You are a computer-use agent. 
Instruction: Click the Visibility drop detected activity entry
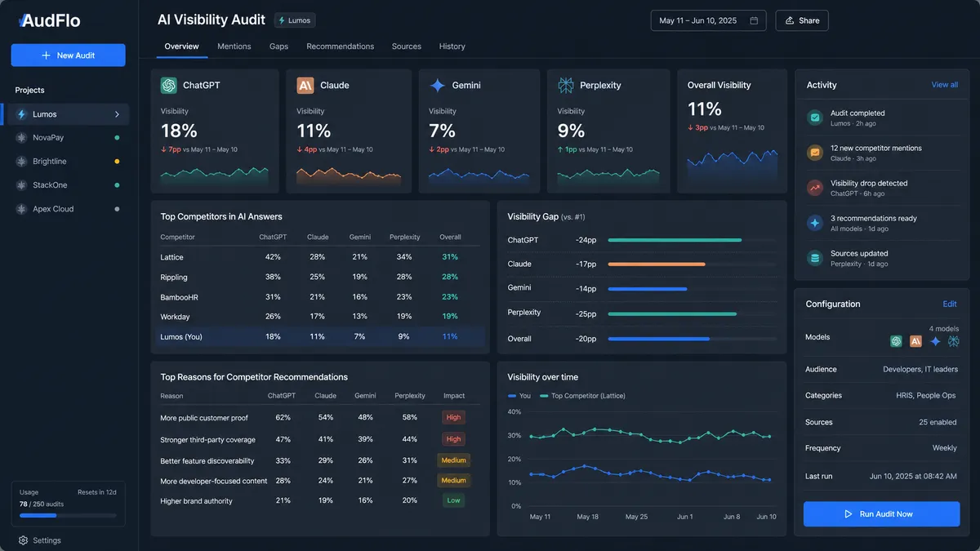882,188
